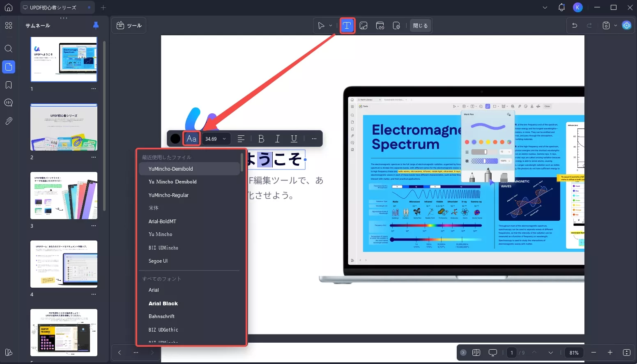The image size is (637, 364).
Task: Expand the pointer tool dropdown arrow
Action: point(331,25)
